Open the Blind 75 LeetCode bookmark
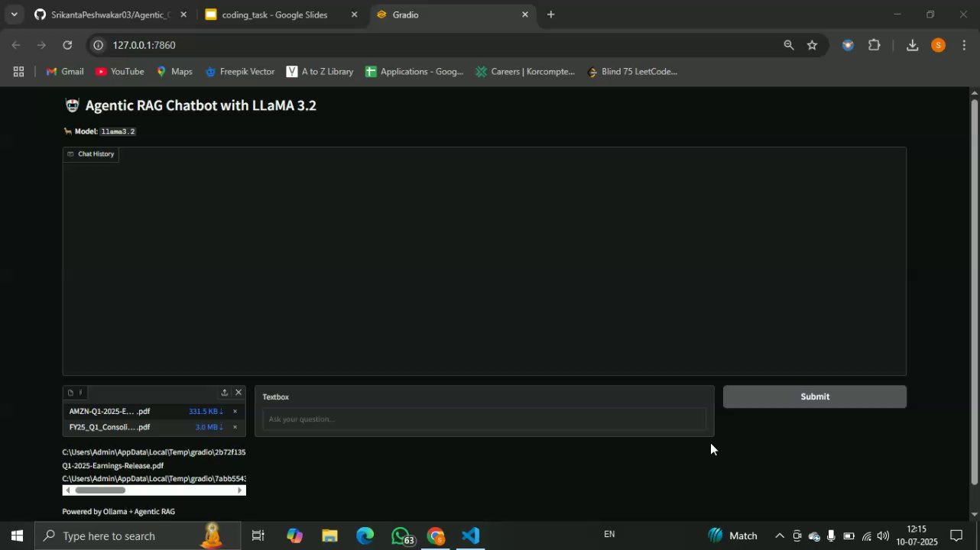This screenshot has height=550, width=980. click(x=632, y=72)
